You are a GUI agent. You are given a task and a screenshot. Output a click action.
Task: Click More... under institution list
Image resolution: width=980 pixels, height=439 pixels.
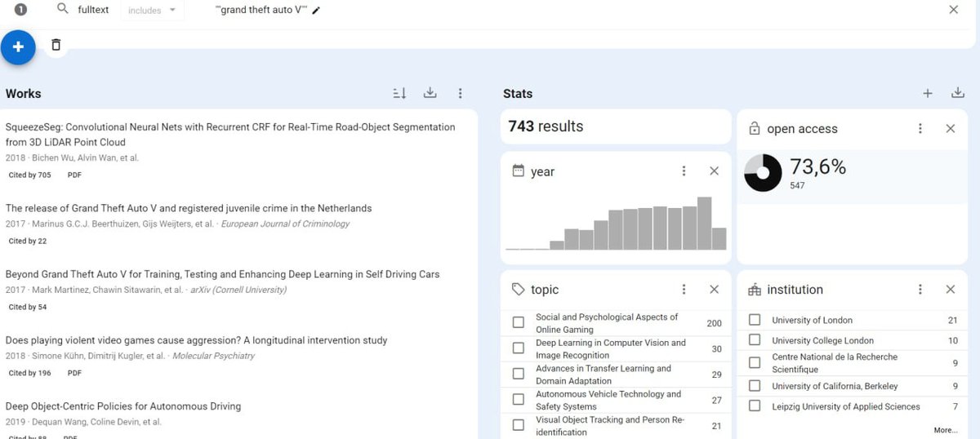tap(945, 430)
